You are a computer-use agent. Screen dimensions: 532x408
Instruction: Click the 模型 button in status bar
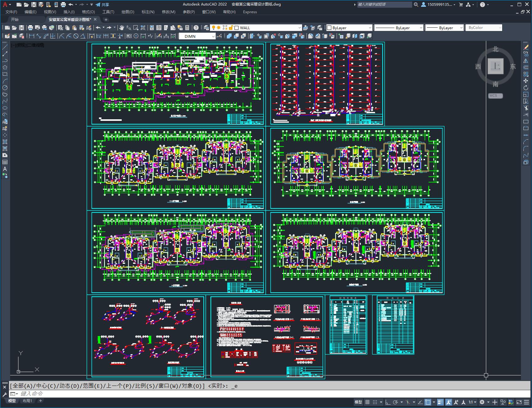coord(358,402)
